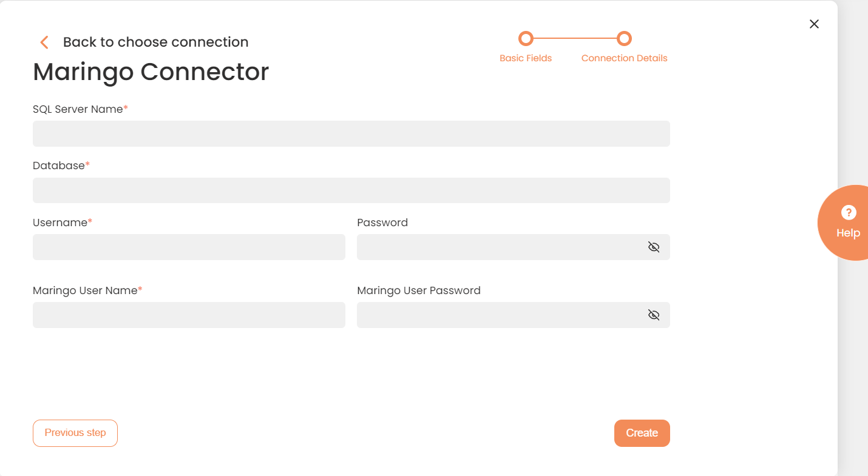The image size is (868, 476).
Task: Close the Maringo Connector dialog
Action: (x=814, y=24)
